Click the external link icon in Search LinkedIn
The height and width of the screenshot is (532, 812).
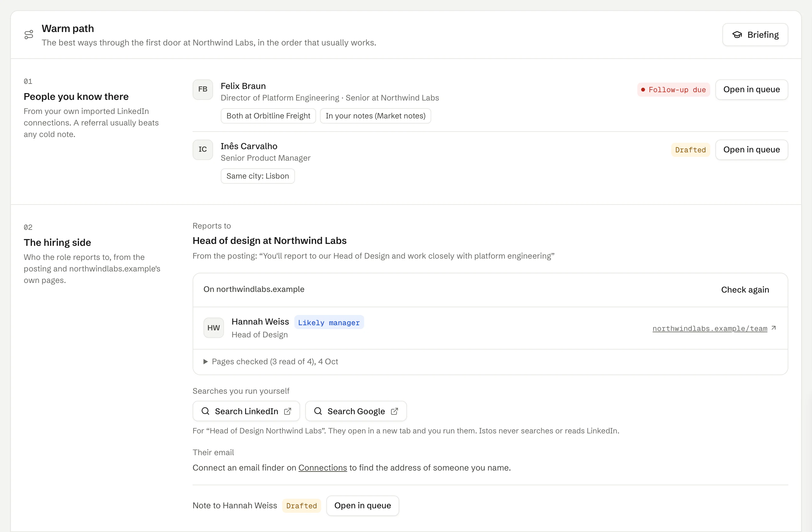click(x=288, y=411)
